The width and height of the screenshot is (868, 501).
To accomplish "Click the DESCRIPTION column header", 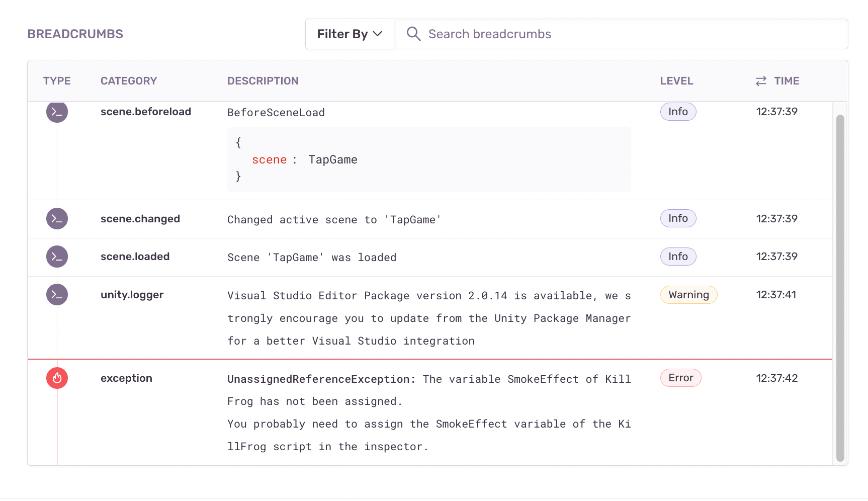I will coord(263,81).
